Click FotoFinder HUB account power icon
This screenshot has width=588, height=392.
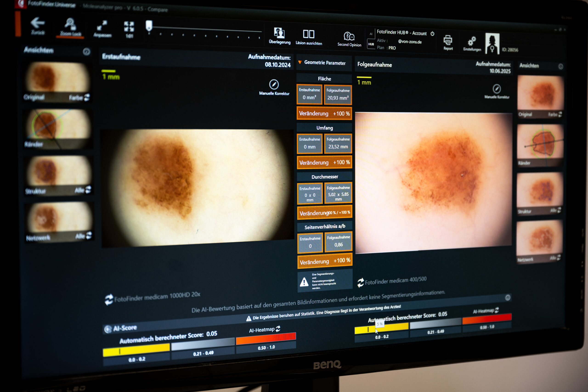pyautogui.click(x=433, y=34)
